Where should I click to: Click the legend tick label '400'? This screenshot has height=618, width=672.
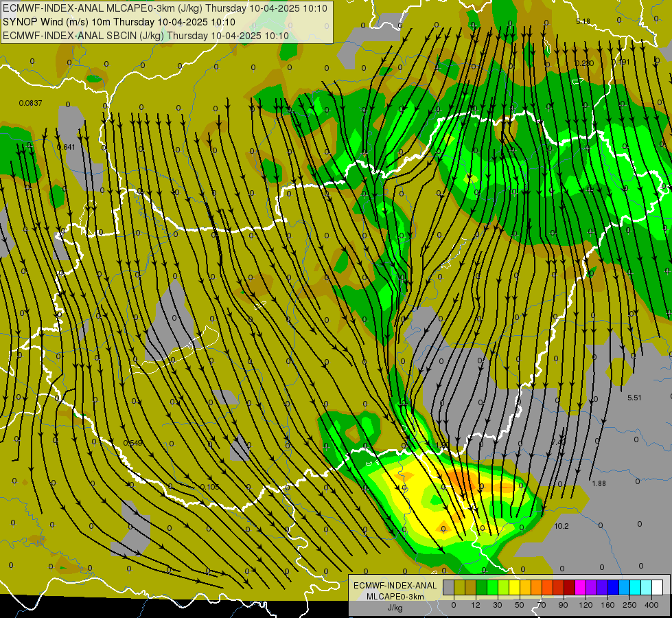pos(651,605)
